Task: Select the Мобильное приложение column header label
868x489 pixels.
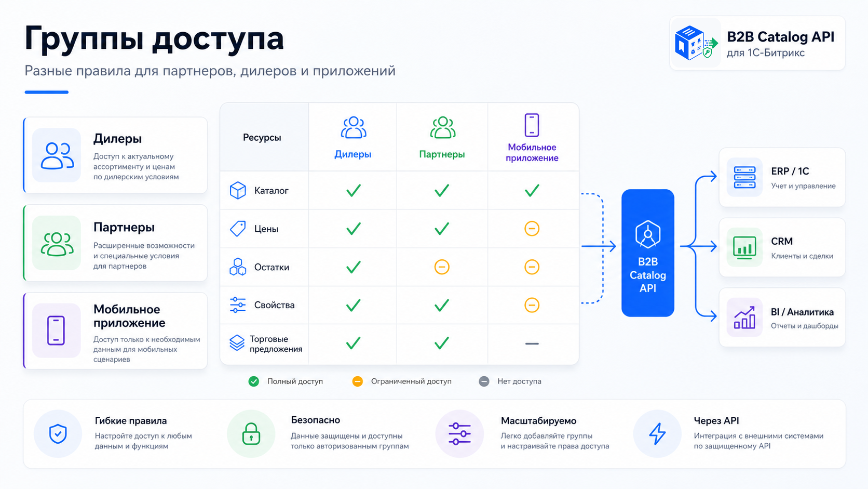Action: 532,153
